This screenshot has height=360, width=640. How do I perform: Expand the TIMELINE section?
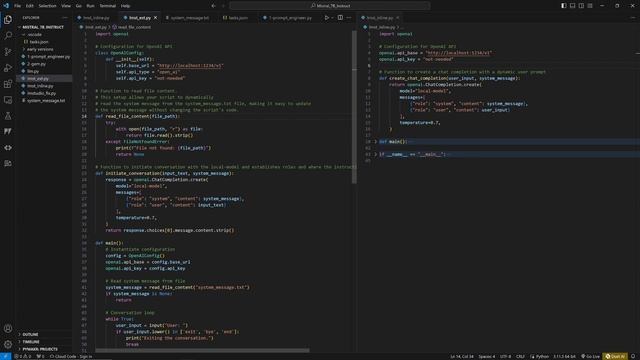(x=31, y=342)
